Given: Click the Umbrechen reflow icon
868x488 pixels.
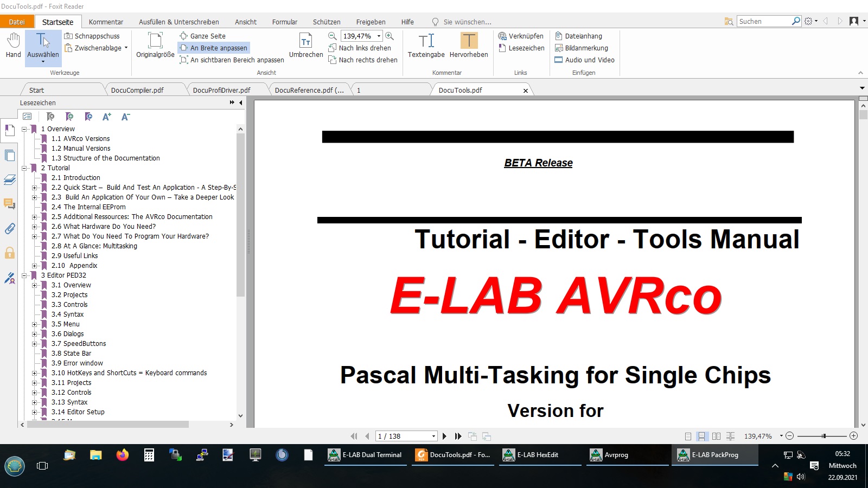Looking at the screenshot, I should pyautogui.click(x=306, y=45).
